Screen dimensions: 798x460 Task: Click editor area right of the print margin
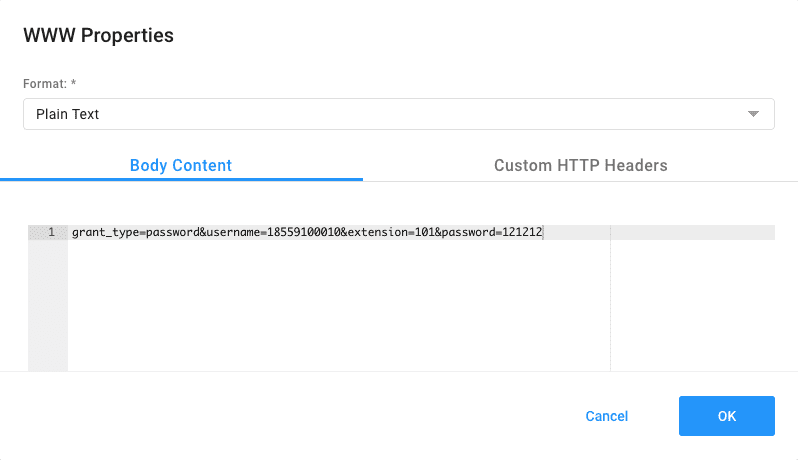click(x=690, y=300)
